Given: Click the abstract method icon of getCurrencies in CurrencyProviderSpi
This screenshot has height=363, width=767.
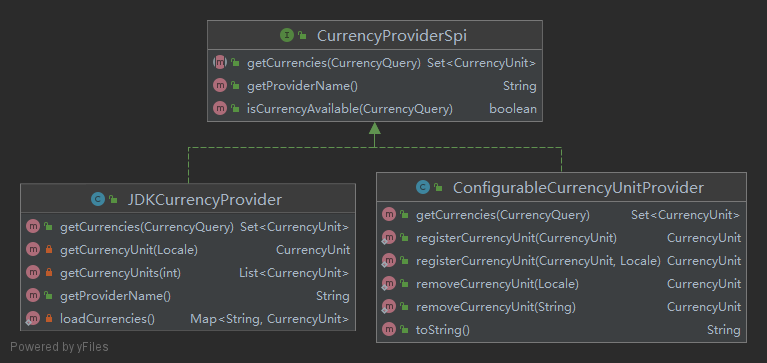Looking at the screenshot, I should click(x=220, y=63).
